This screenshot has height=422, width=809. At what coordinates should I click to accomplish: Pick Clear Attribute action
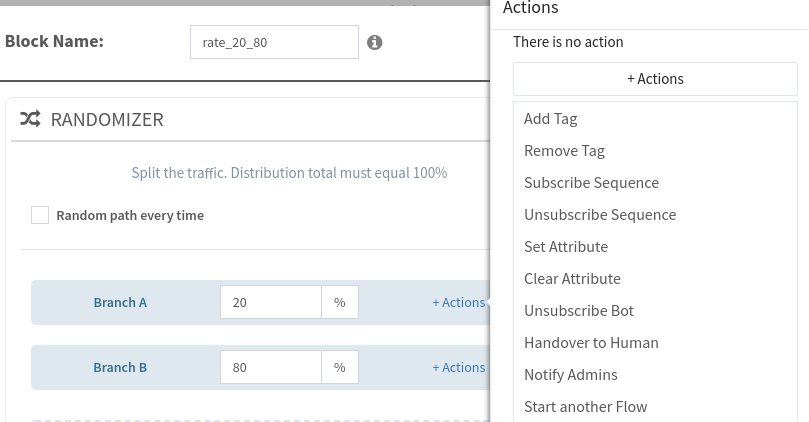click(x=572, y=279)
